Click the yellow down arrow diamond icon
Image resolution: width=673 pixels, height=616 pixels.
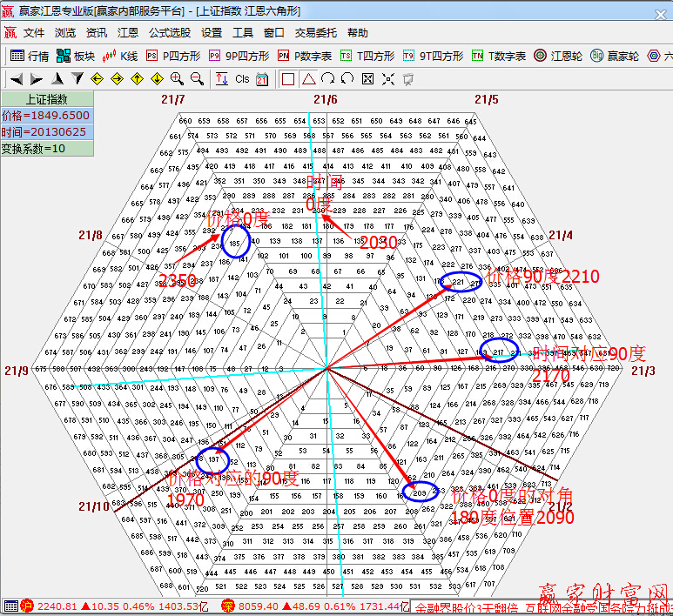[x=157, y=78]
